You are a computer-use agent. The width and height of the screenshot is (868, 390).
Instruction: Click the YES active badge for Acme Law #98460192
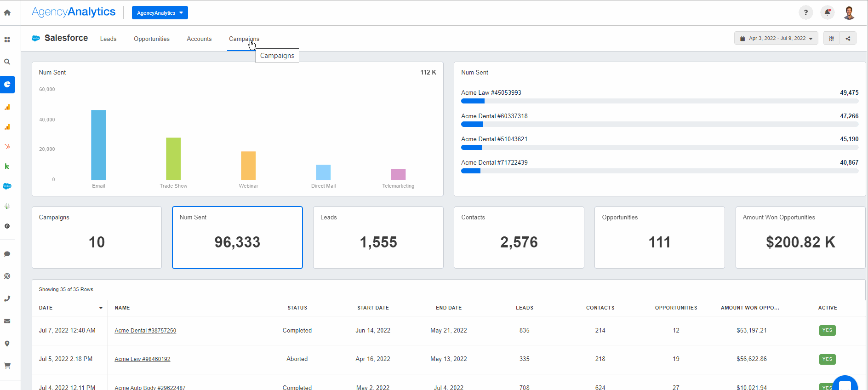pyautogui.click(x=827, y=359)
